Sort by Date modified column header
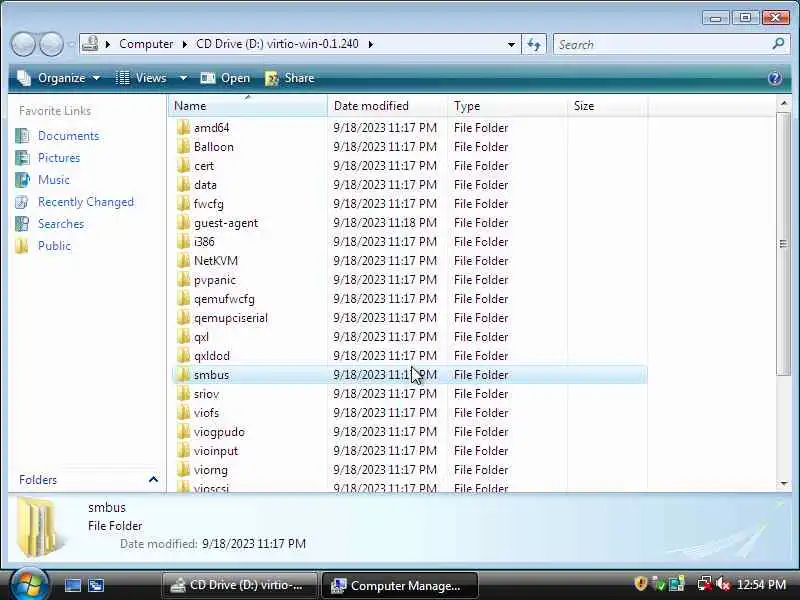 click(387, 106)
